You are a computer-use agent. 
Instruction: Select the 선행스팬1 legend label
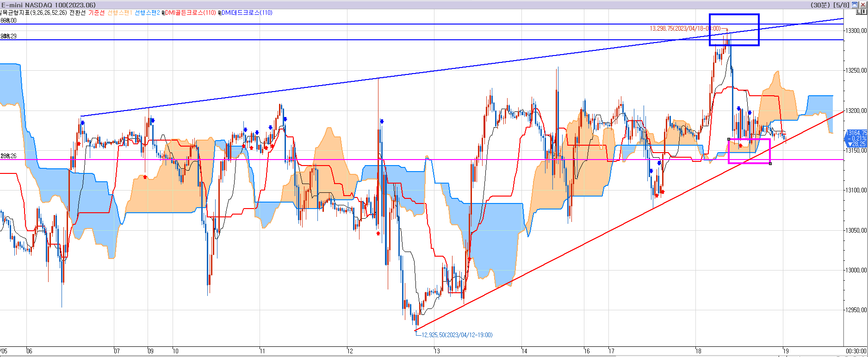(119, 12)
